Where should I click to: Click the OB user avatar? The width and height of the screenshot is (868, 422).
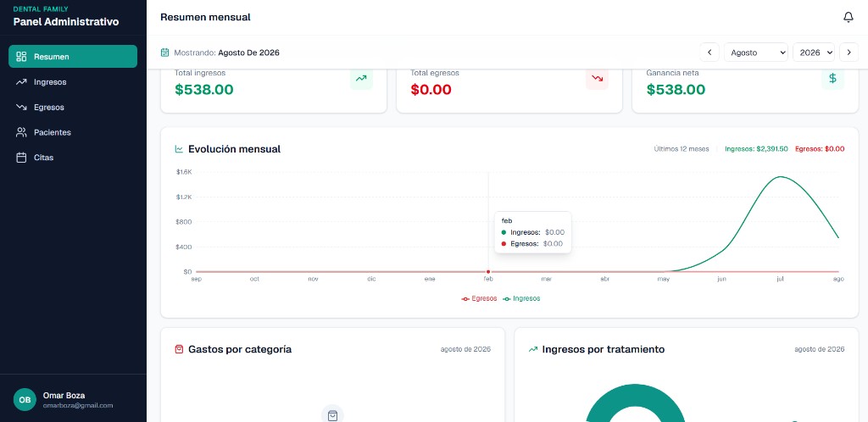pos(25,399)
